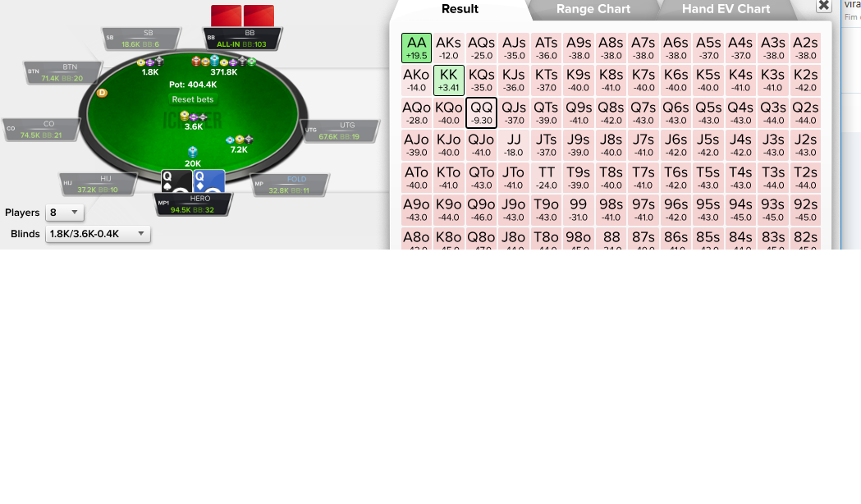Click the 1.8K small blind chips
This screenshot has width=861, height=504.
[x=150, y=62]
